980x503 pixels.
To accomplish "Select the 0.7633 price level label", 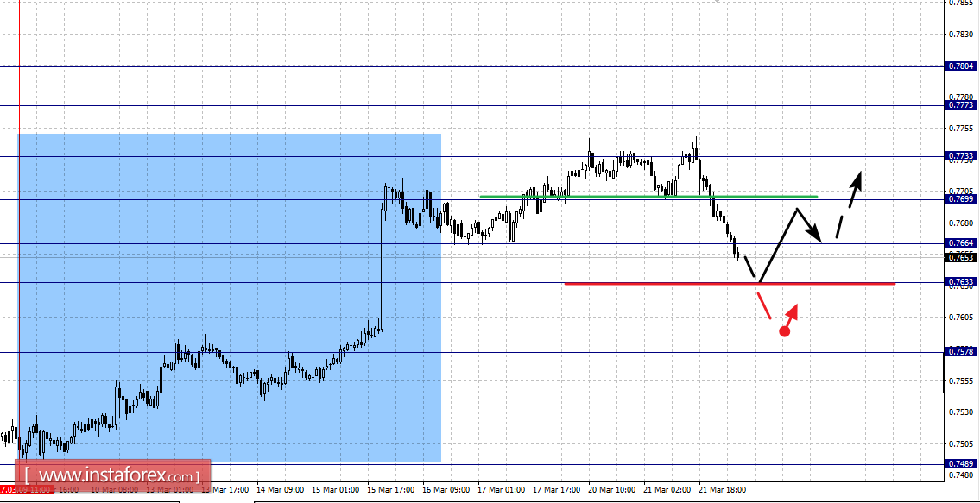I will pyautogui.click(x=961, y=282).
